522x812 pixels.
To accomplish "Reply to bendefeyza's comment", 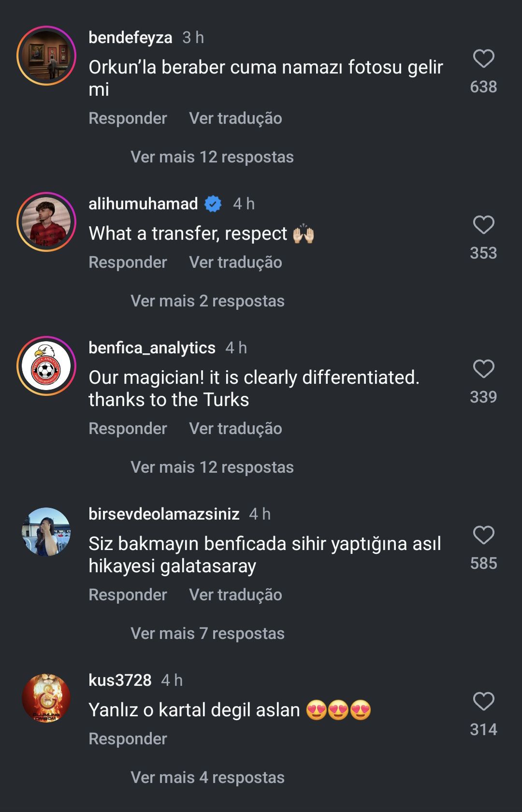I will [x=128, y=118].
